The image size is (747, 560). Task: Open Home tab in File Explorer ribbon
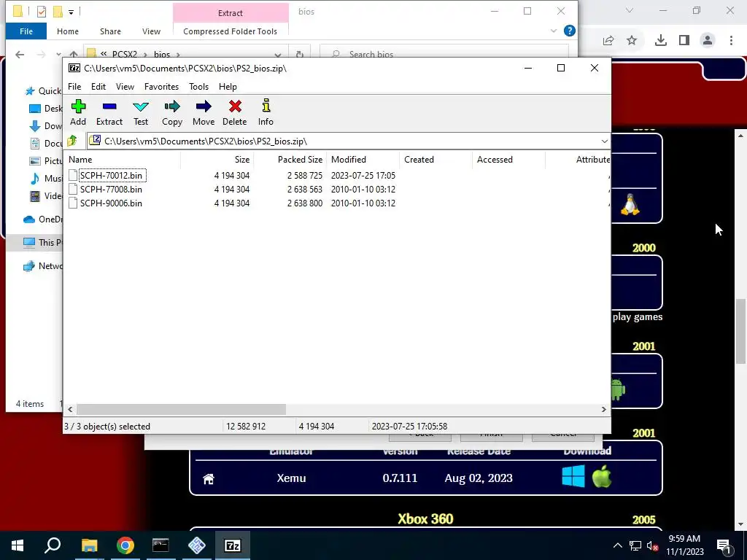pos(68,31)
